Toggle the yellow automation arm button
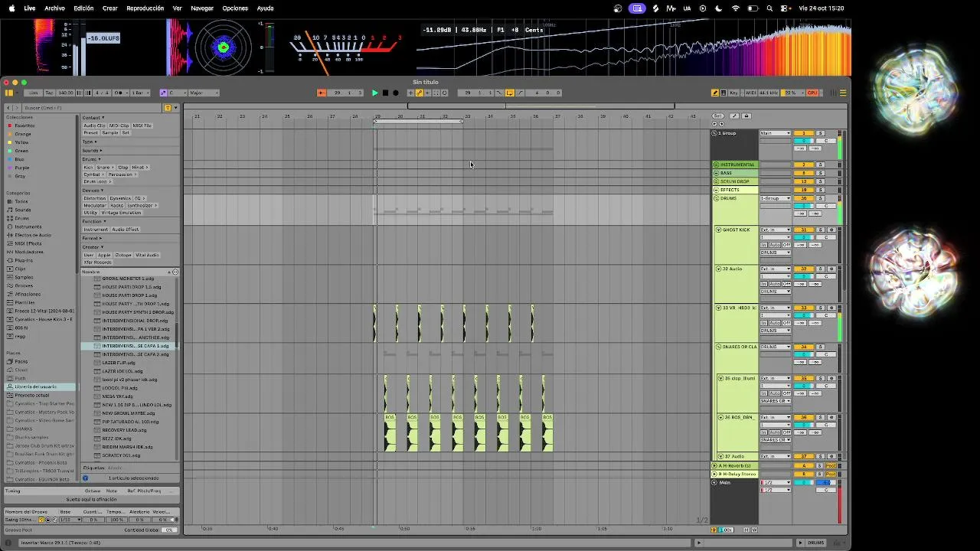Viewport: 980px width, 551px height. 420,93
